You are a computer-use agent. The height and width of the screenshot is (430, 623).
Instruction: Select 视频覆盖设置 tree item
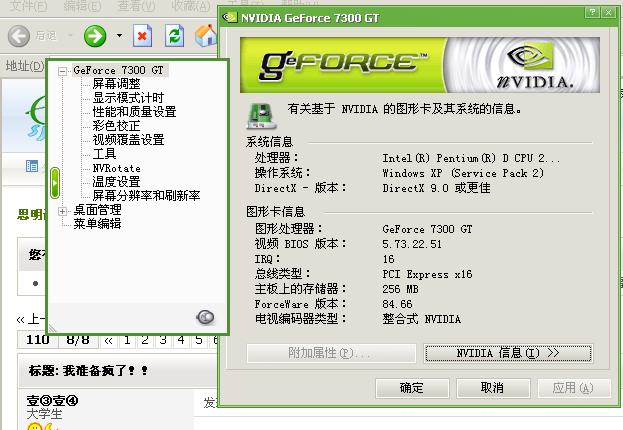[x=128, y=139]
